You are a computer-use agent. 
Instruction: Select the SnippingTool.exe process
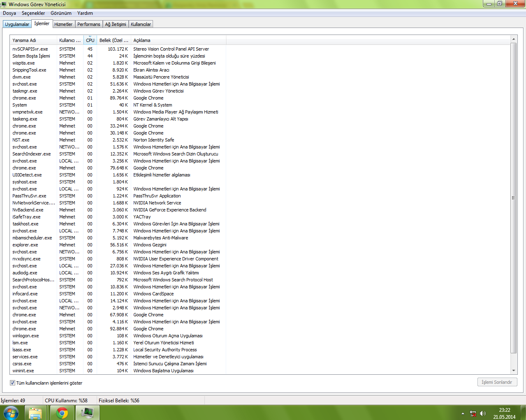pos(118,70)
